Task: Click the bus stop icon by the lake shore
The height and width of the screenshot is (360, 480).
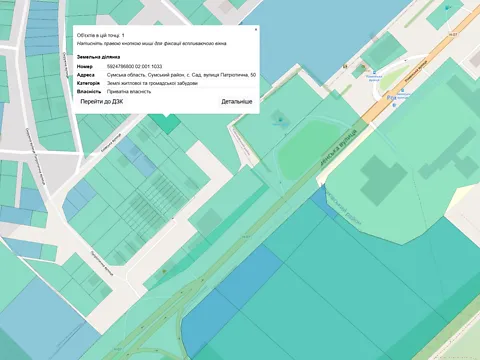Action: (x=374, y=72)
